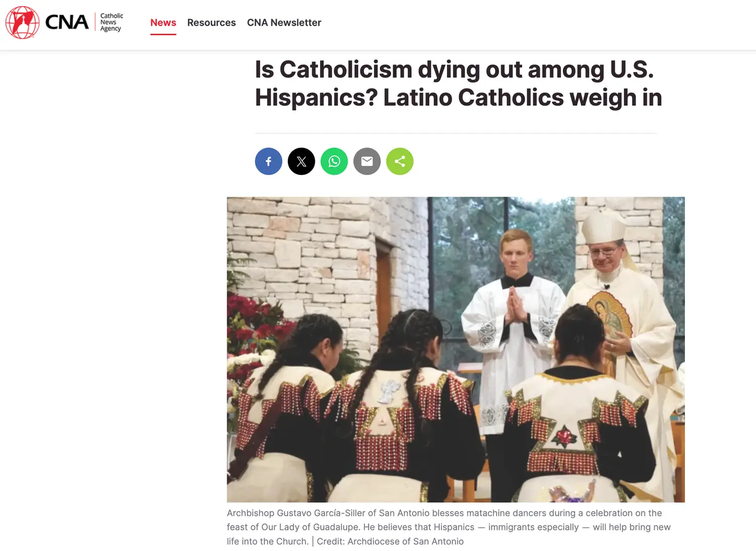This screenshot has height=551, width=756.
Task: Select the News tab in header
Action: tap(163, 23)
